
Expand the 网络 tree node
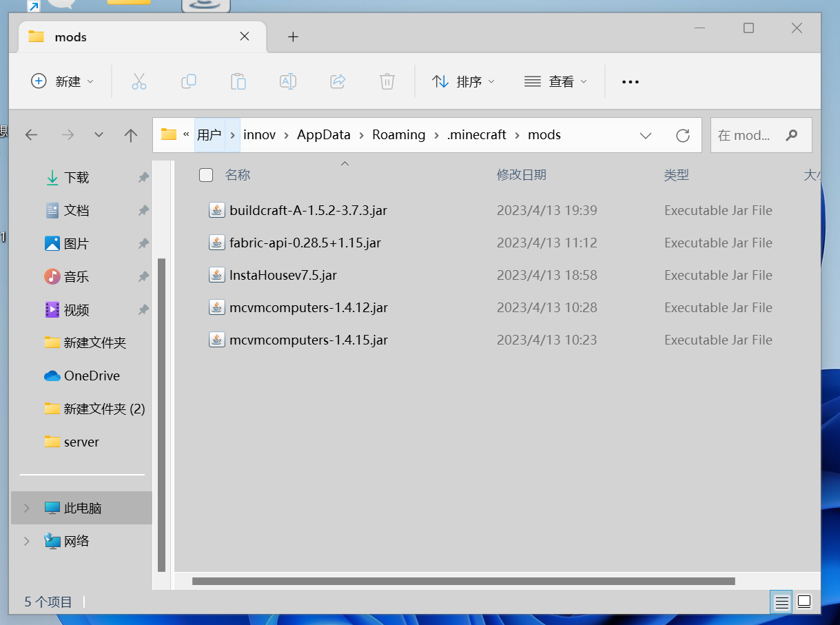click(27, 542)
